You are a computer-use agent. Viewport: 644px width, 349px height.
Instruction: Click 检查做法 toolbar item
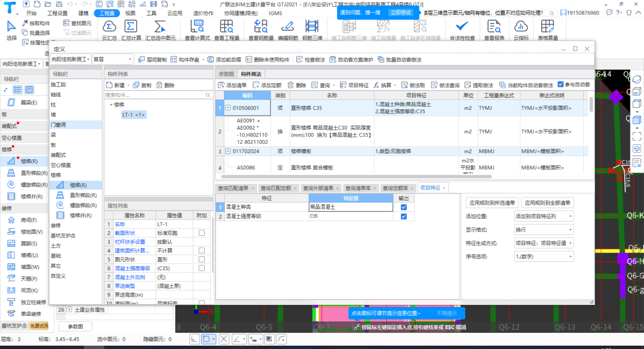pos(311,59)
